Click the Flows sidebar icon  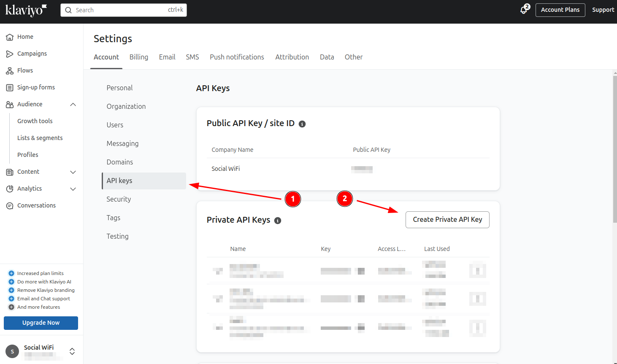(x=10, y=71)
